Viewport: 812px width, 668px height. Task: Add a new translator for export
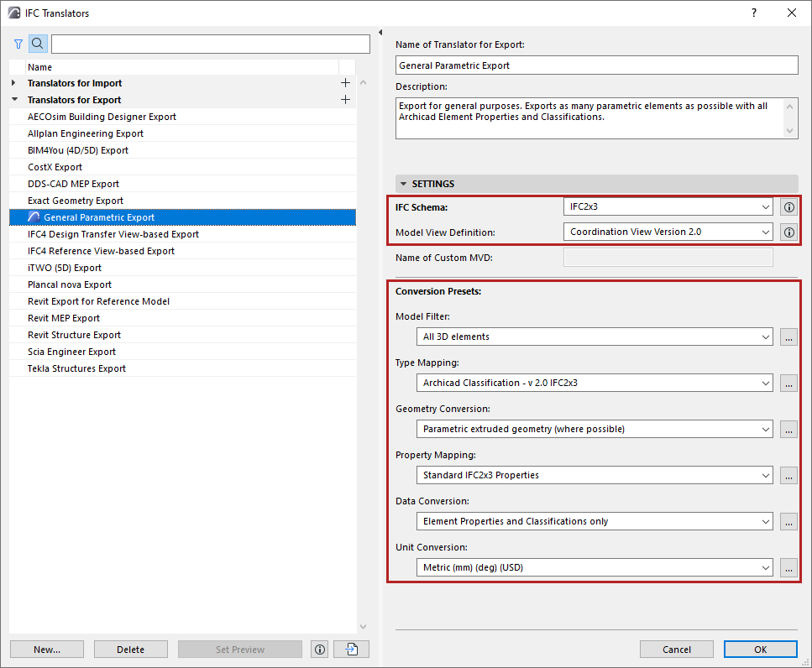click(345, 99)
